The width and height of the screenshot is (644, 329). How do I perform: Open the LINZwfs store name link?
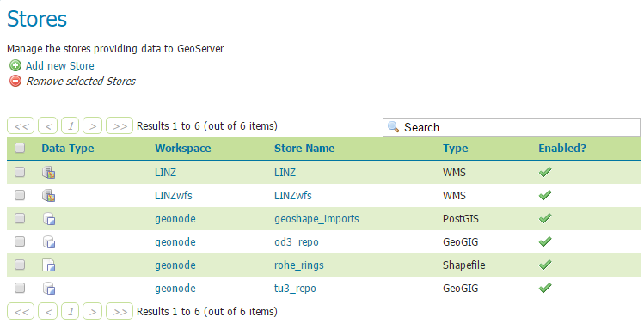293,196
